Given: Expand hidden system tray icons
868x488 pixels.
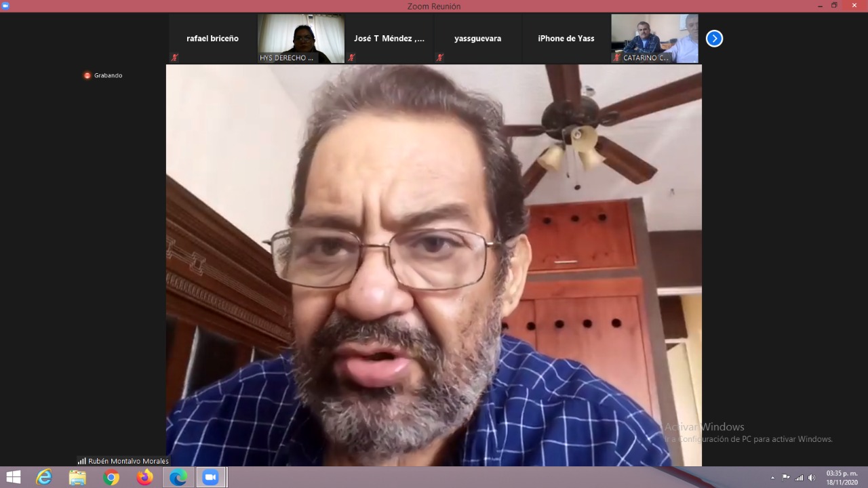Looking at the screenshot, I should coord(772,478).
